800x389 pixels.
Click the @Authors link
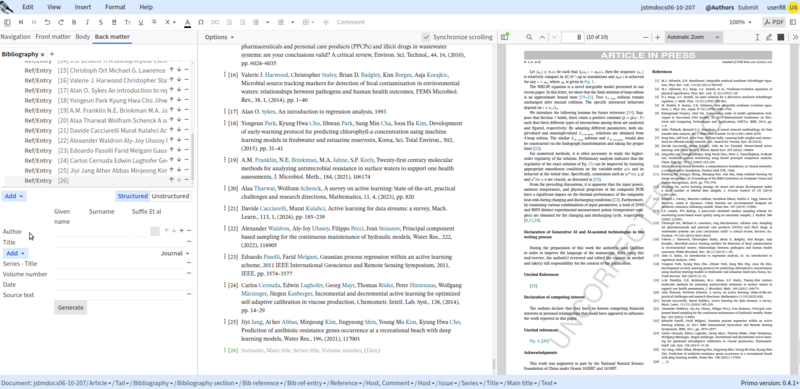click(x=719, y=7)
